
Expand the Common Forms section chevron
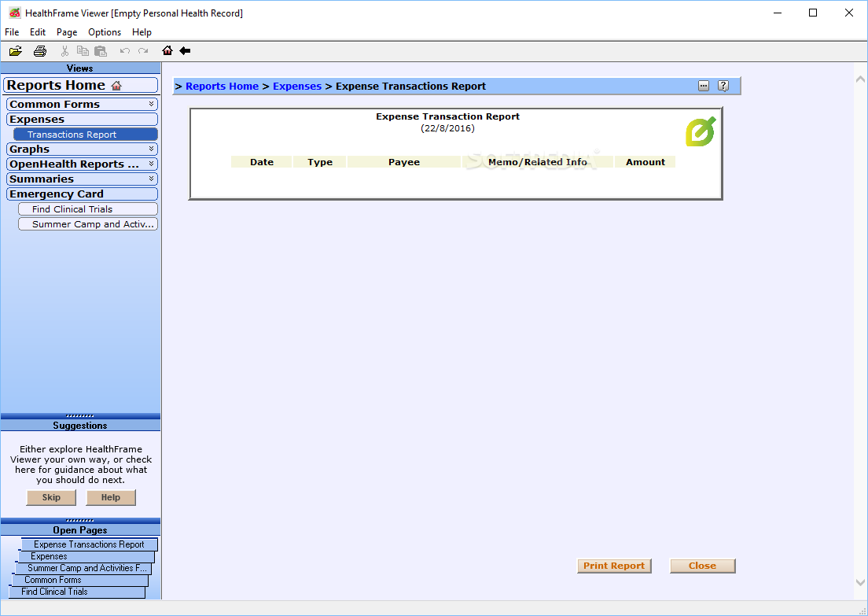pos(151,104)
